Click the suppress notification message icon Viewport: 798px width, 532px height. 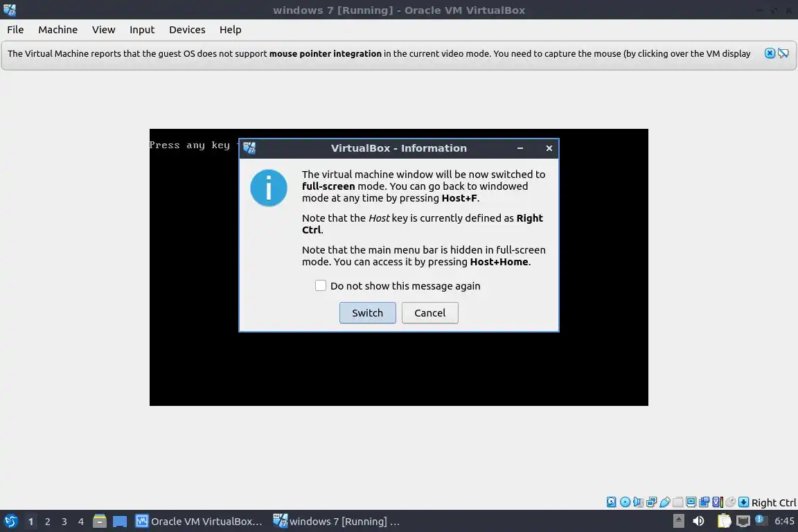(783, 53)
